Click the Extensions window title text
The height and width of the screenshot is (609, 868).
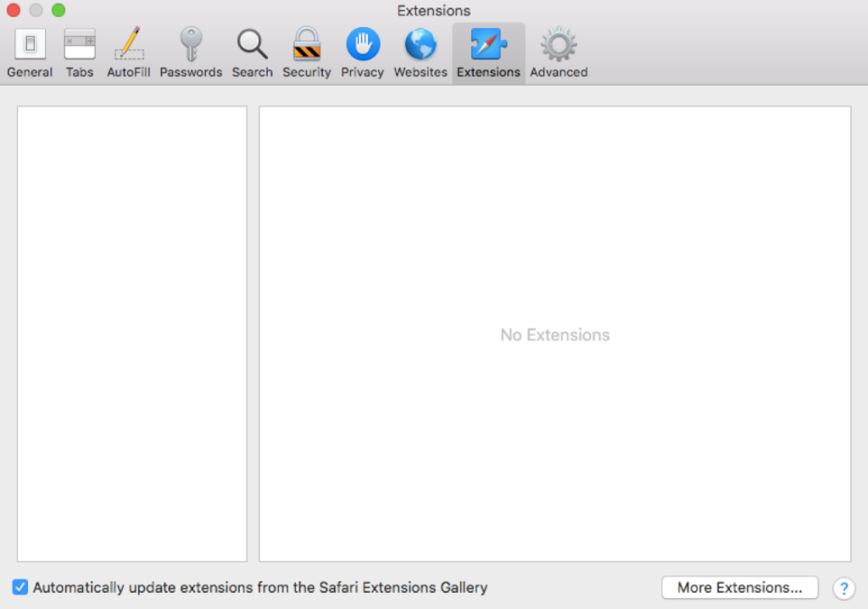pos(433,11)
